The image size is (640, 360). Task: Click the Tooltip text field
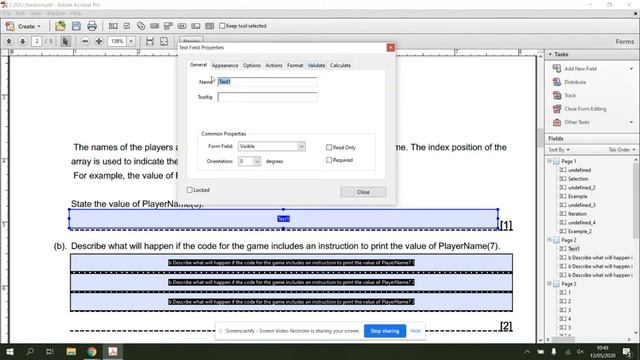267,97
